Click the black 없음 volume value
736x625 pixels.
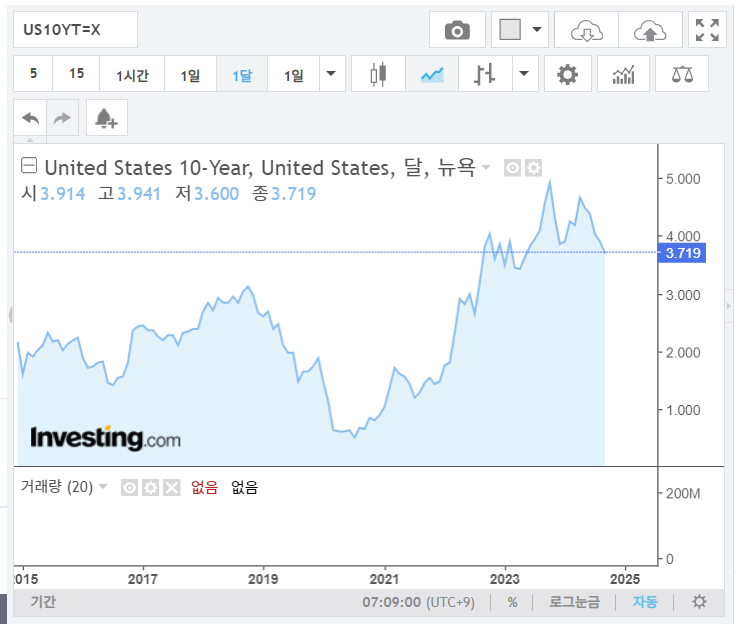tap(245, 488)
